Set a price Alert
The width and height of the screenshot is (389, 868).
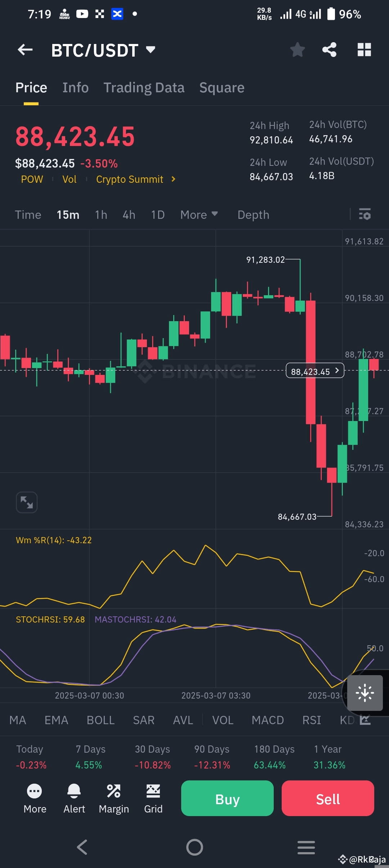(74, 799)
